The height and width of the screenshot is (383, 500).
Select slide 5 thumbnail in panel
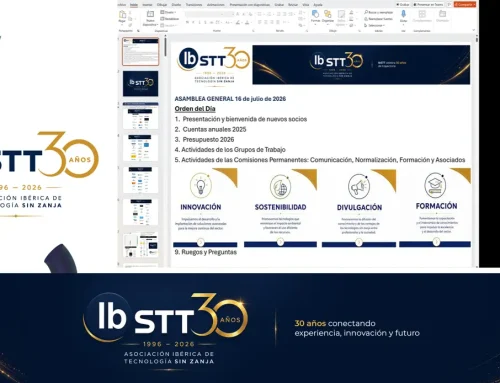click(141, 180)
